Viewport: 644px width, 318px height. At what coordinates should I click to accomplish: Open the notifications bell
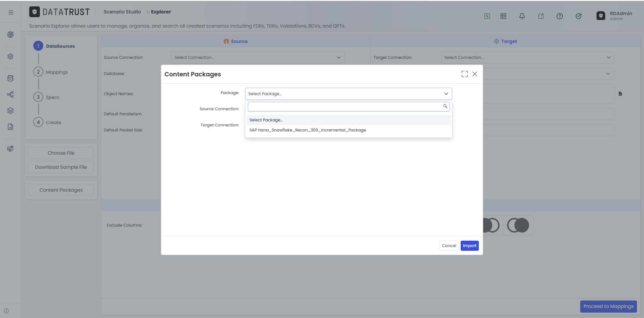(522, 16)
